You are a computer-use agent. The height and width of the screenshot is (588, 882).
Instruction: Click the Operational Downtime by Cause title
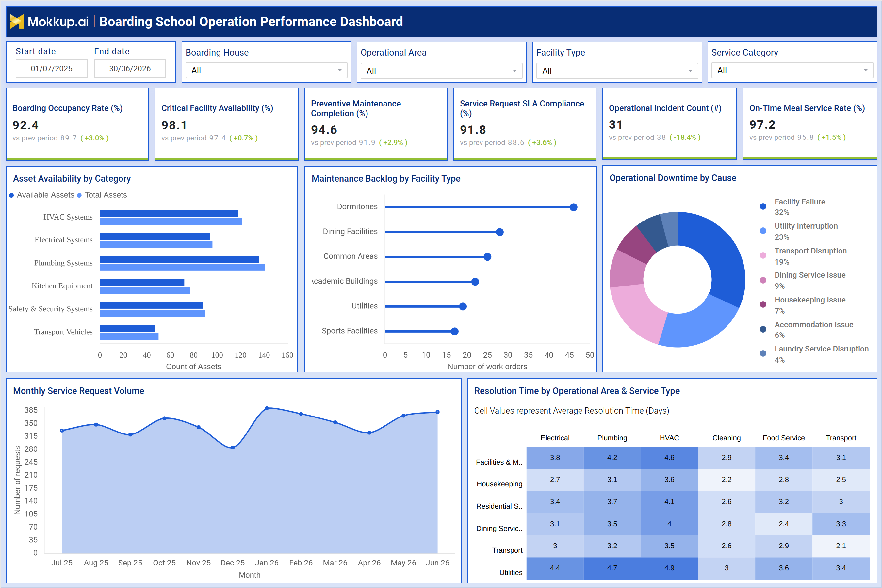point(673,178)
